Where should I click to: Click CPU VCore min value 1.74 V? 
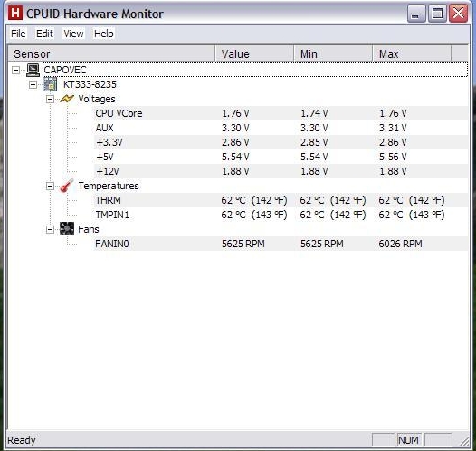pyautogui.click(x=314, y=113)
